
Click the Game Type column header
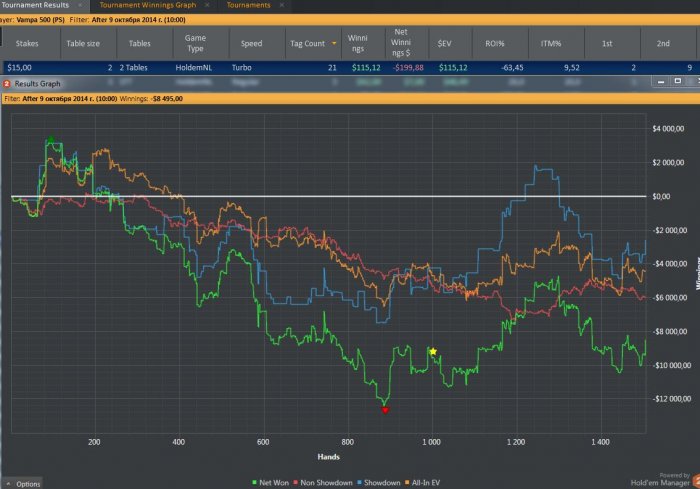[196, 43]
